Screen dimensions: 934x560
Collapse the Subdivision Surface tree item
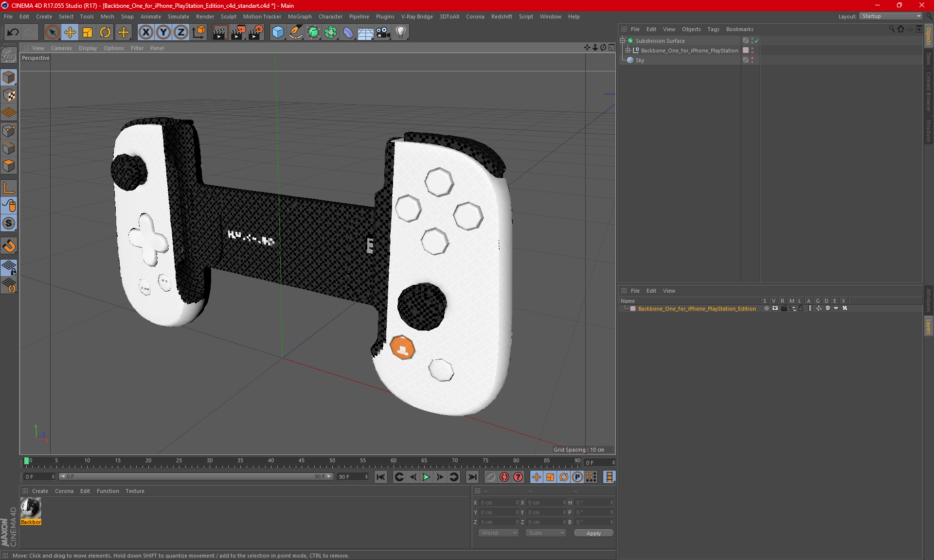tap(623, 41)
